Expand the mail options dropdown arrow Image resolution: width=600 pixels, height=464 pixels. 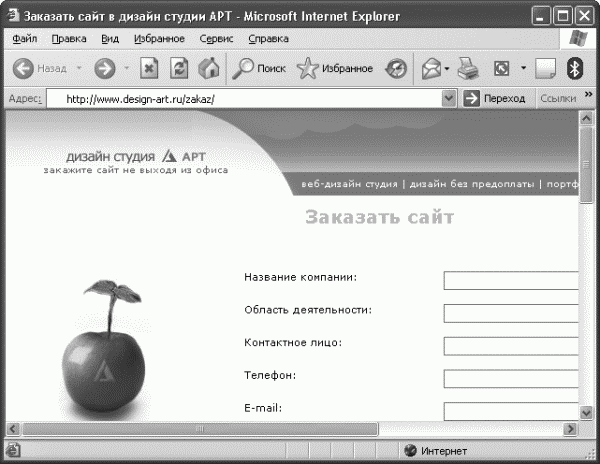coord(447,68)
